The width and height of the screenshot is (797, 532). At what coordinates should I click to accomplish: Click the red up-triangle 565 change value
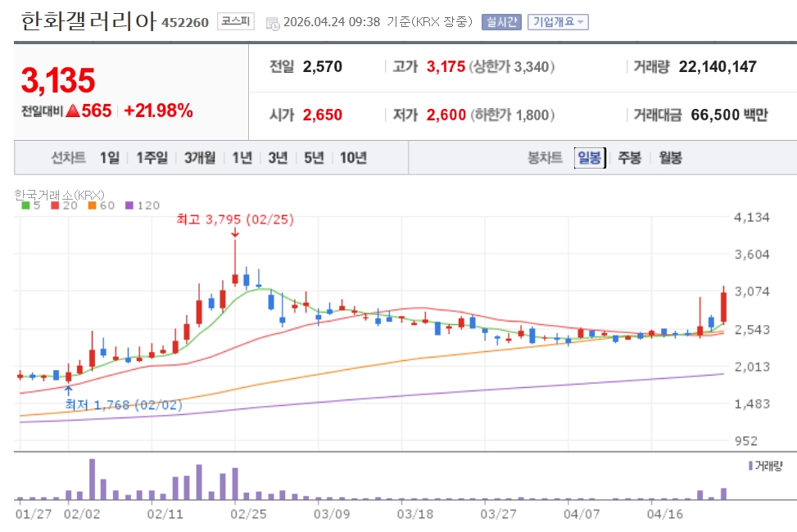tap(88, 110)
